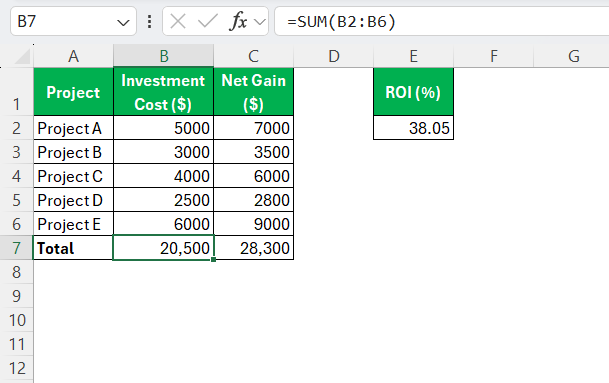Select row 4 header
Viewport: 609px width, 383px height.
coord(16,176)
